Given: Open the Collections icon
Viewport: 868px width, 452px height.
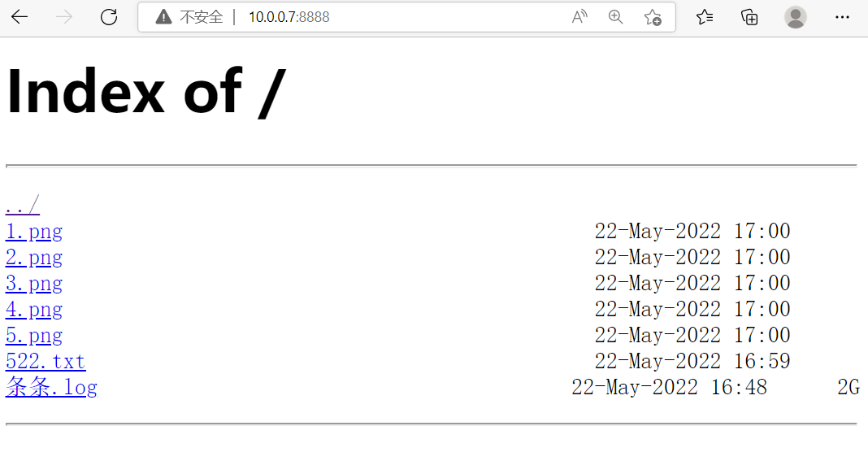Looking at the screenshot, I should pos(749,17).
